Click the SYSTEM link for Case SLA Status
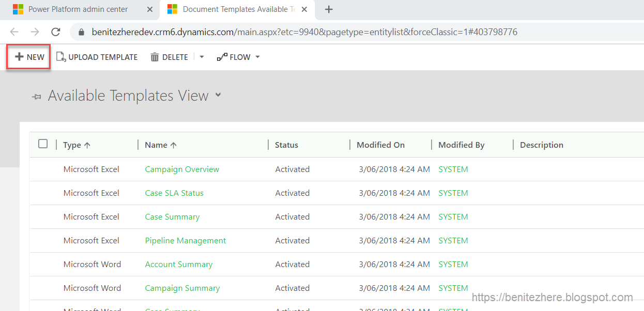 (453, 193)
